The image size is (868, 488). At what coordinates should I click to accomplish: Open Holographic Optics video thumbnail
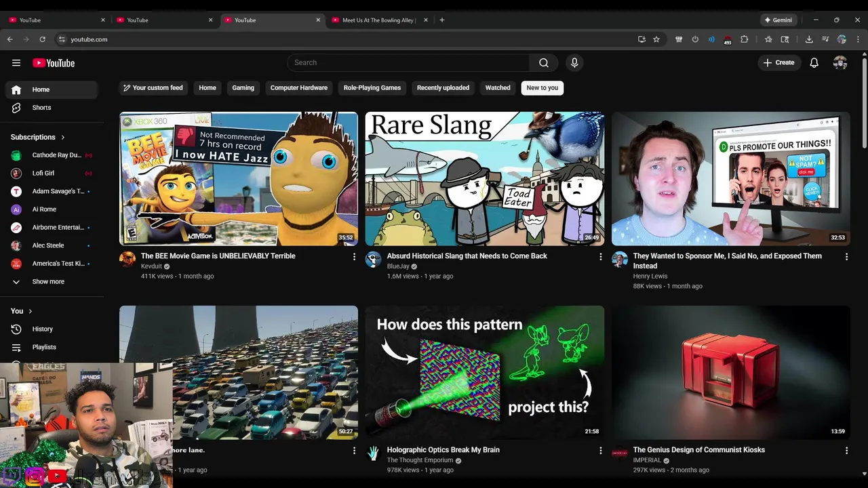pyautogui.click(x=485, y=373)
